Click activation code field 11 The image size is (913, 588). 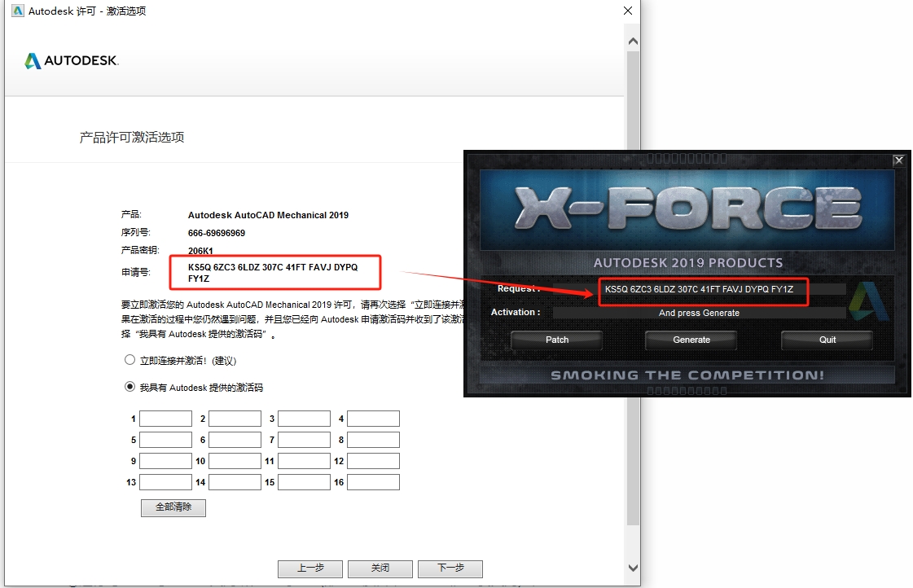(305, 461)
